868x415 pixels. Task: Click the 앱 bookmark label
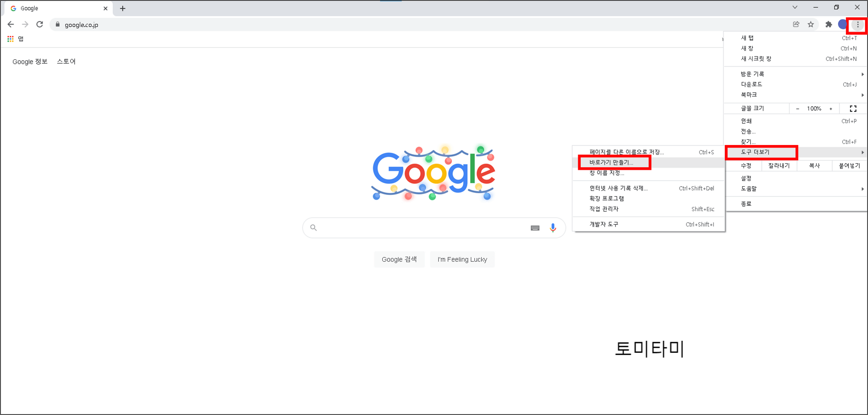pyautogui.click(x=21, y=39)
